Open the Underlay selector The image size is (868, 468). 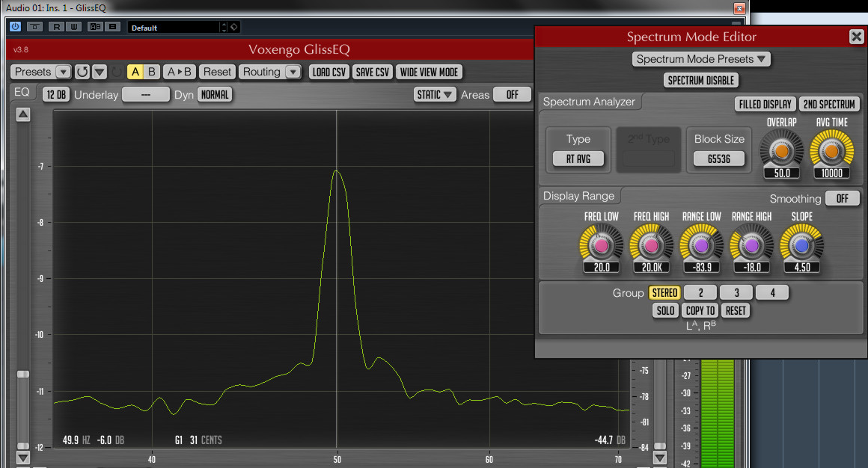point(146,95)
